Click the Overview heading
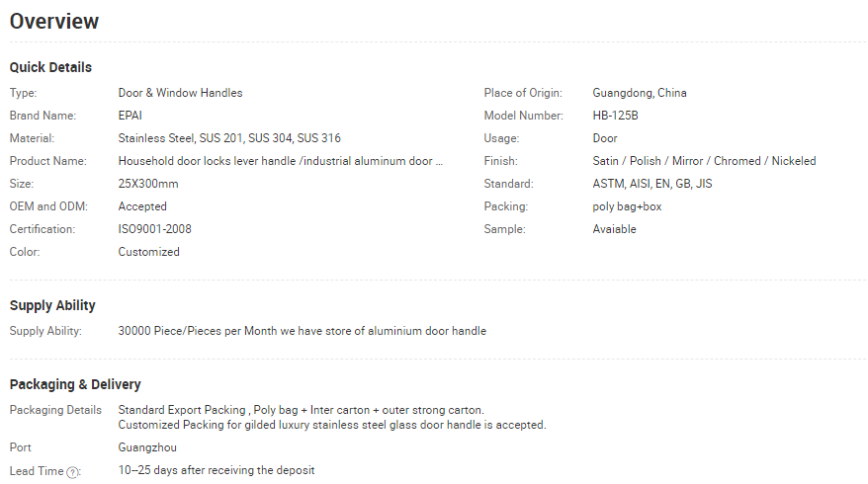Viewport: 868px width, 484px height. click(54, 21)
